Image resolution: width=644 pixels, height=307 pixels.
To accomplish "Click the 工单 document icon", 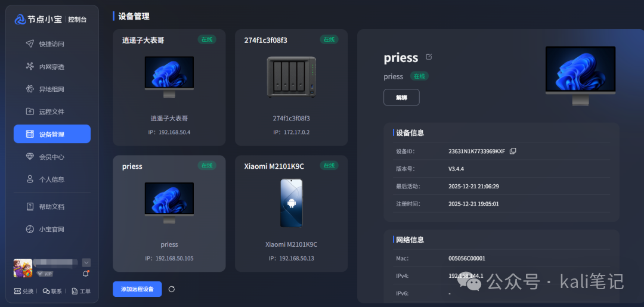I will [x=75, y=291].
